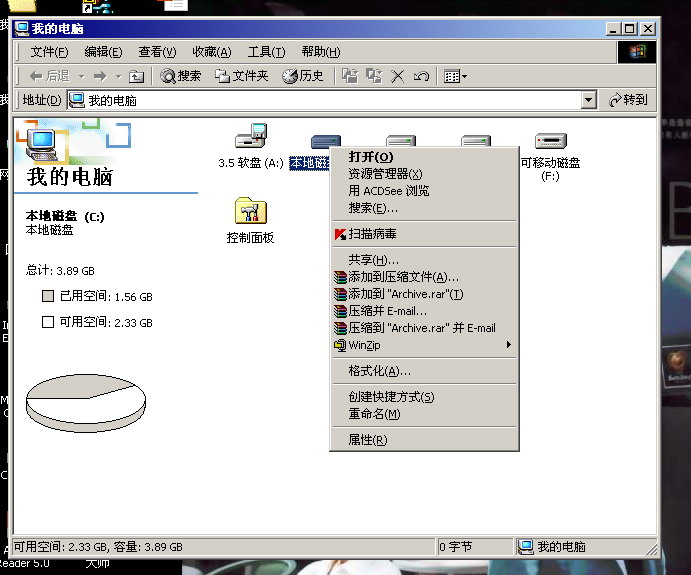Choose 重命名(M) in context menu
The height and width of the screenshot is (575, 691).
pyautogui.click(x=424, y=414)
